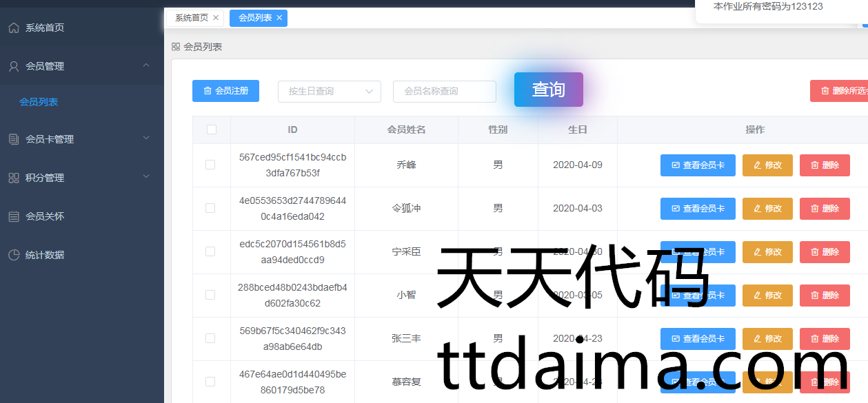868x403 pixels.
Task: Select the checkbox in 令狐冲's row
Action: tap(210, 208)
